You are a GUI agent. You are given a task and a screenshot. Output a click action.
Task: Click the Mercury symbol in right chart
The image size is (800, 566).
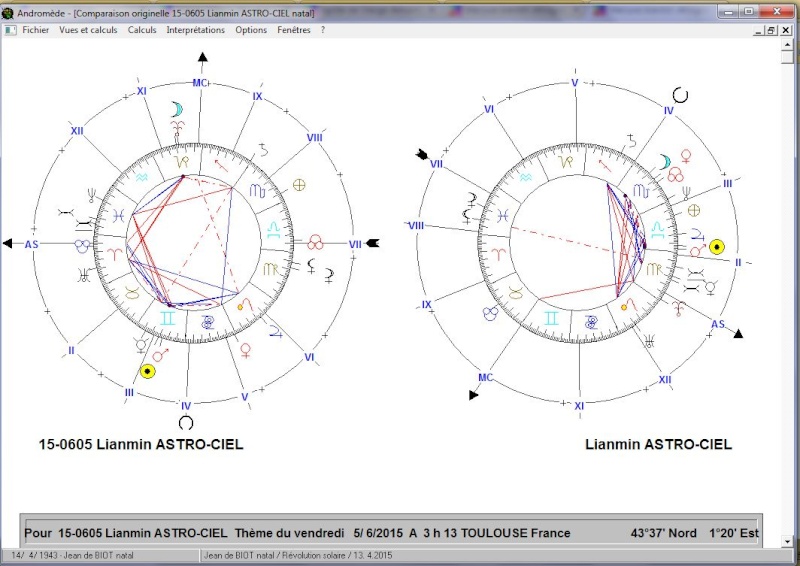[711, 287]
